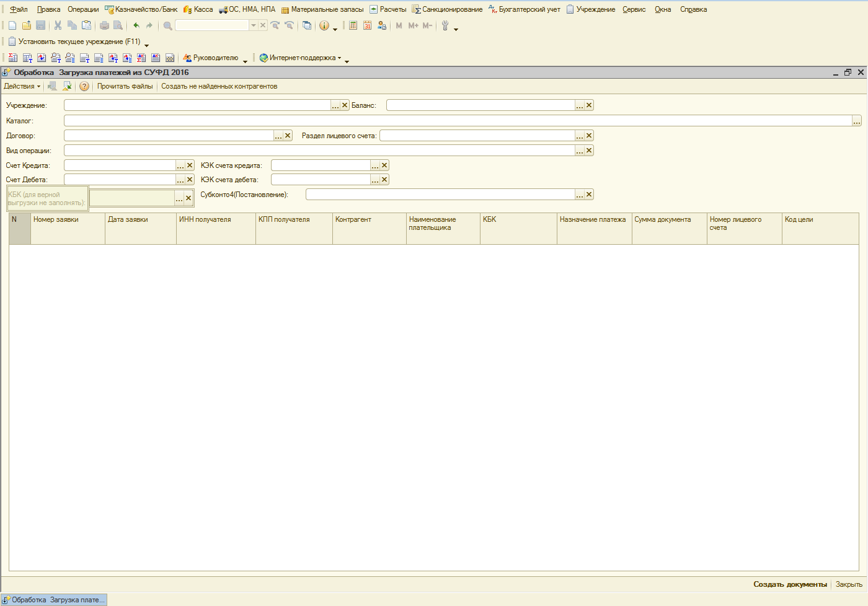Click into the Вид операции input field
The width and height of the screenshot is (868, 606).
click(x=319, y=151)
